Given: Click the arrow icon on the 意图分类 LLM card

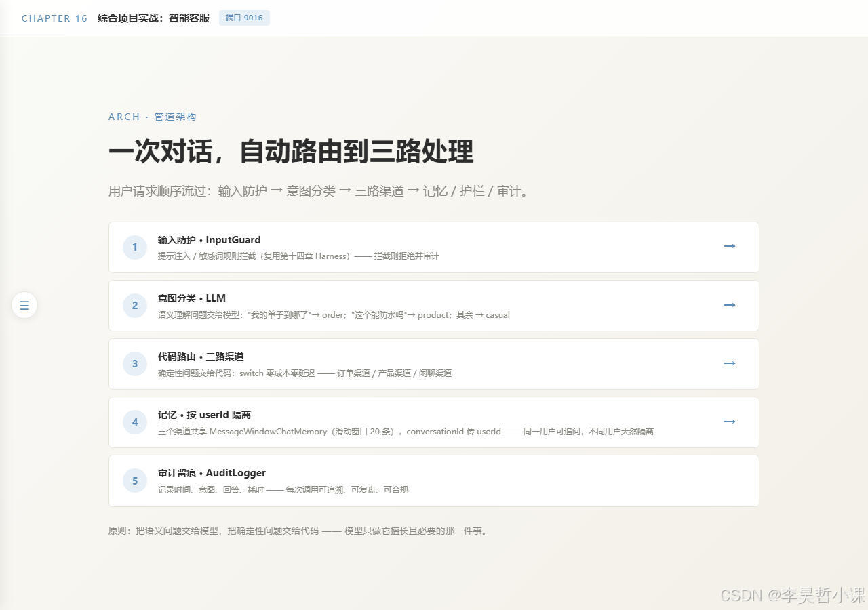Looking at the screenshot, I should pyautogui.click(x=730, y=305).
